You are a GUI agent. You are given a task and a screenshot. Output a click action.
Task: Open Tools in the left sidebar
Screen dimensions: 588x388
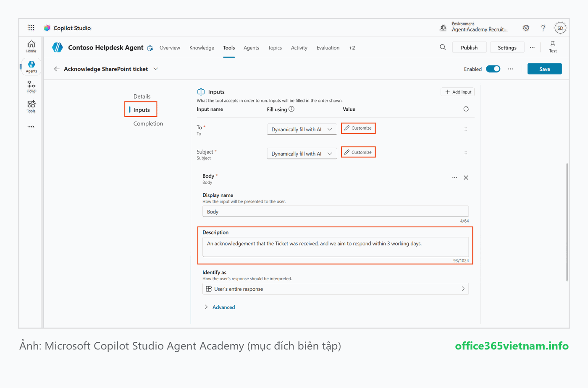point(31,107)
